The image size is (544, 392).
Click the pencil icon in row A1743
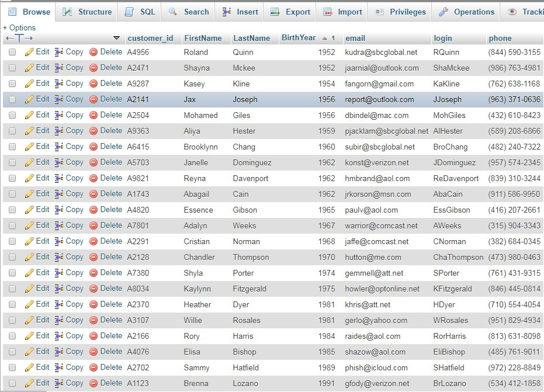(x=29, y=194)
